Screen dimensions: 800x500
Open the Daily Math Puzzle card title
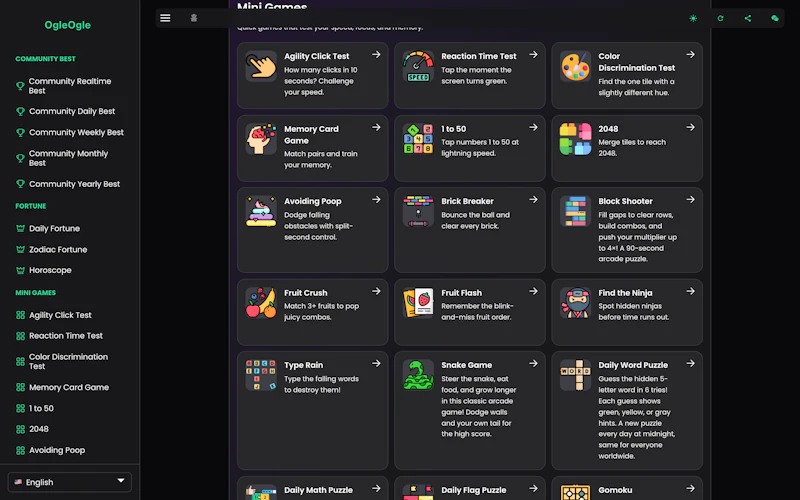click(x=318, y=490)
